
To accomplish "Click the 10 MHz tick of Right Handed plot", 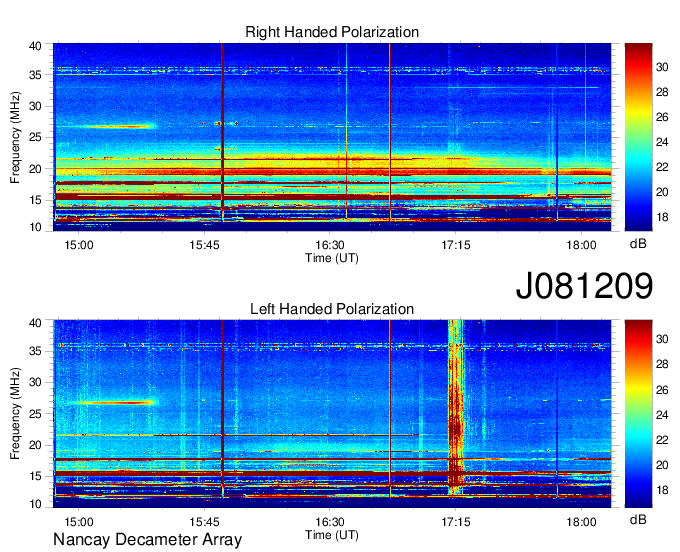I will 35,227.
